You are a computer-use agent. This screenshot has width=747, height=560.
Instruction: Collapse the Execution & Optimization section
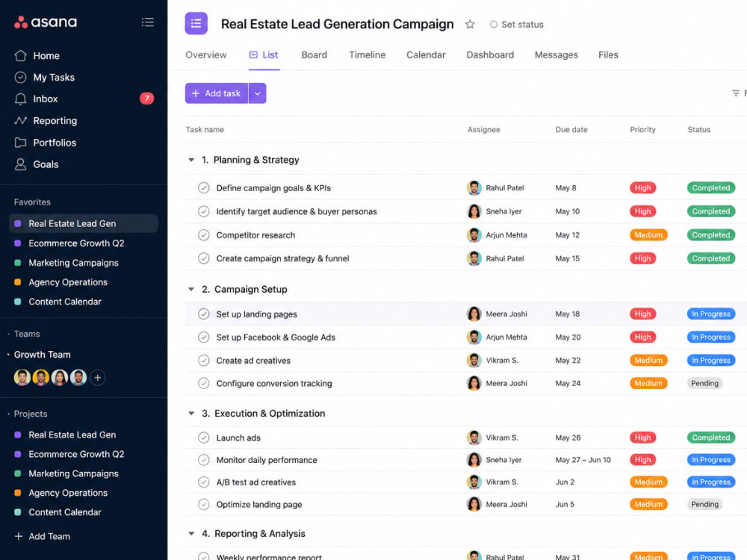[x=191, y=414]
